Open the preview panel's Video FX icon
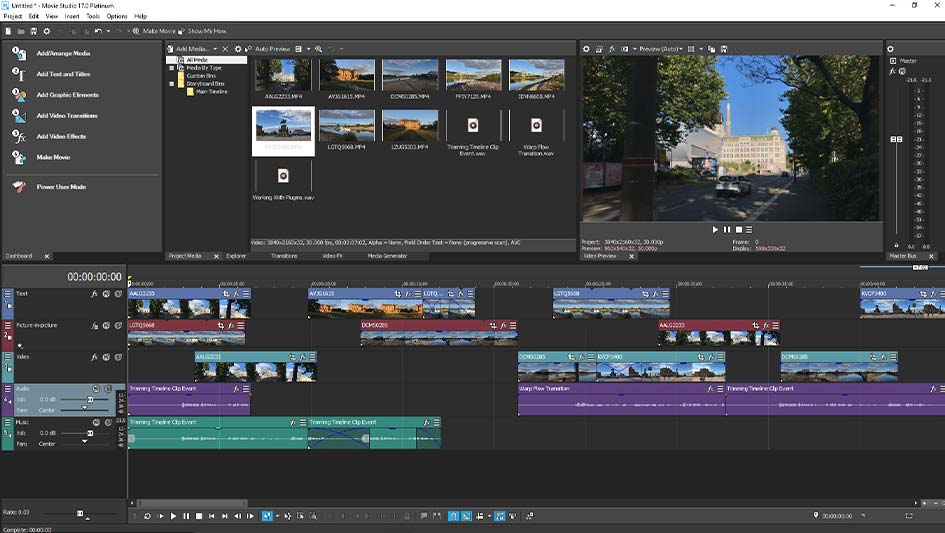The width and height of the screenshot is (945, 533). (612, 49)
